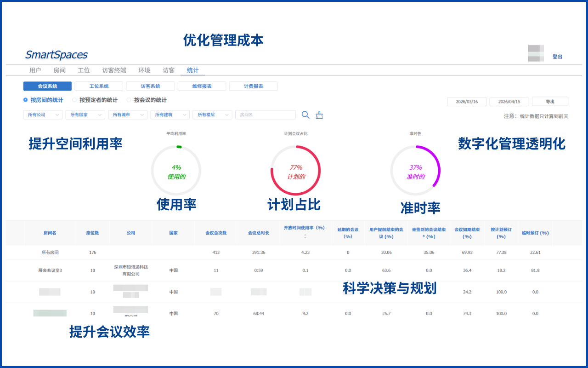The width and height of the screenshot is (588, 368).
Task: Click the 房间名 column header
Action: (x=50, y=233)
